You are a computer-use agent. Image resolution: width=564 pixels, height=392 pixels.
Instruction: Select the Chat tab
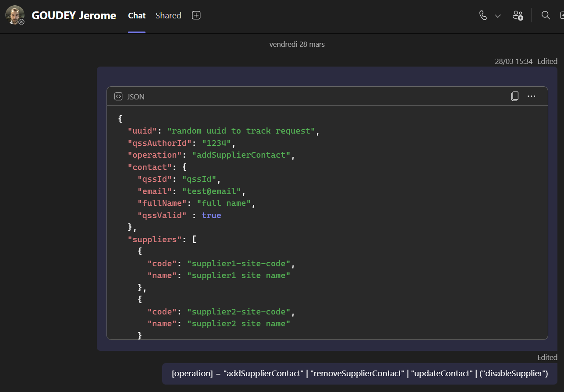[x=137, y=15]
